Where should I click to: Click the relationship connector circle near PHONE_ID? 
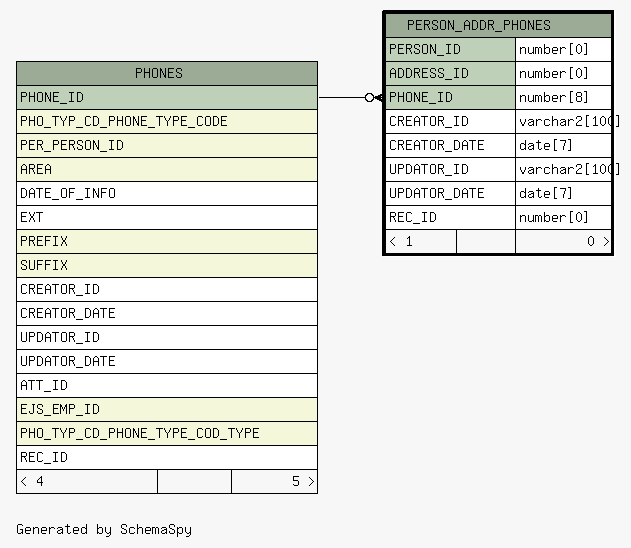369,97
